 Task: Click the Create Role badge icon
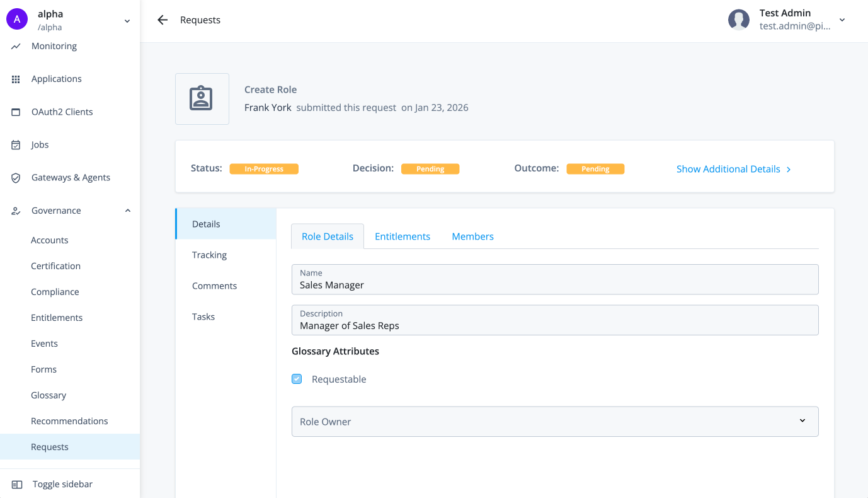click(202, 99)
